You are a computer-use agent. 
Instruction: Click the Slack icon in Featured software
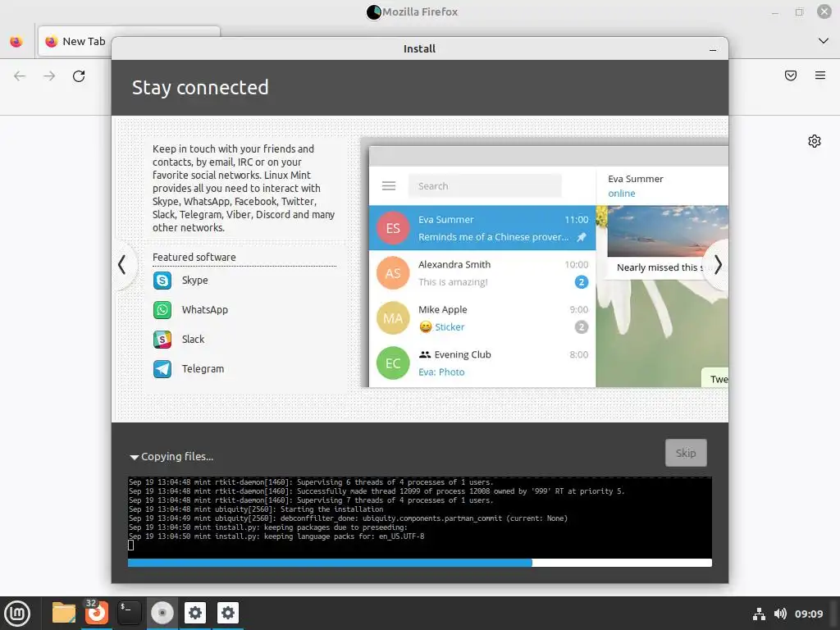point(162,339)
